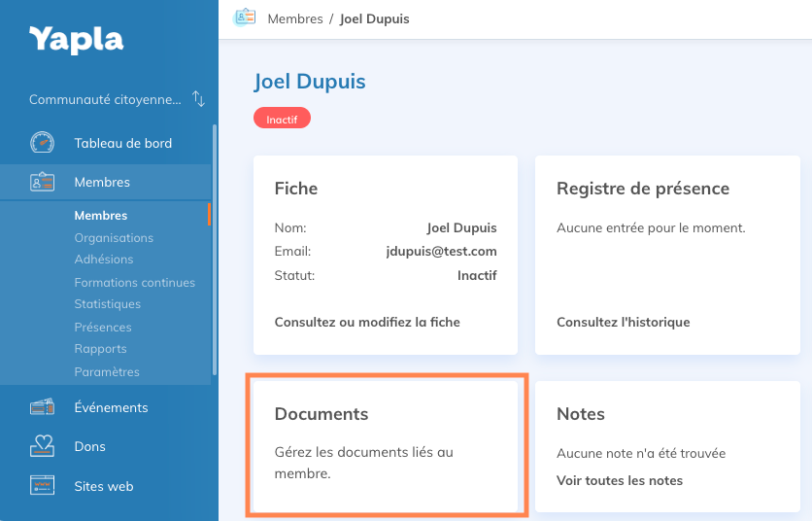This screenshot has width=812, height=521.
Task: Select Organisations in the submenu
Action: (114, 237)
